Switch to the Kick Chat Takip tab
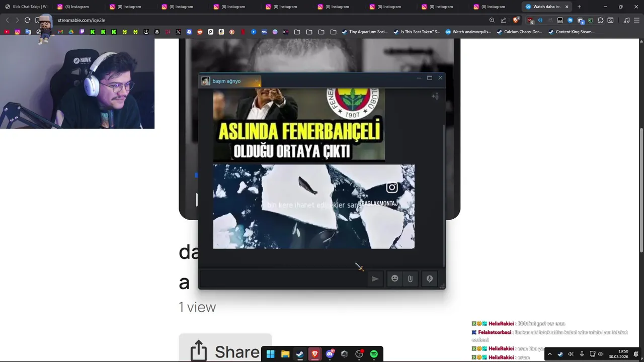 [x=26, y=7]
